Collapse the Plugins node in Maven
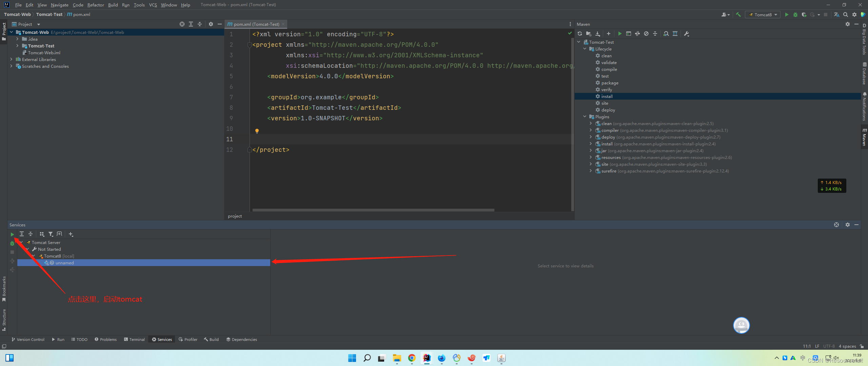Screen dimensions: 868x366 [585, 117]
